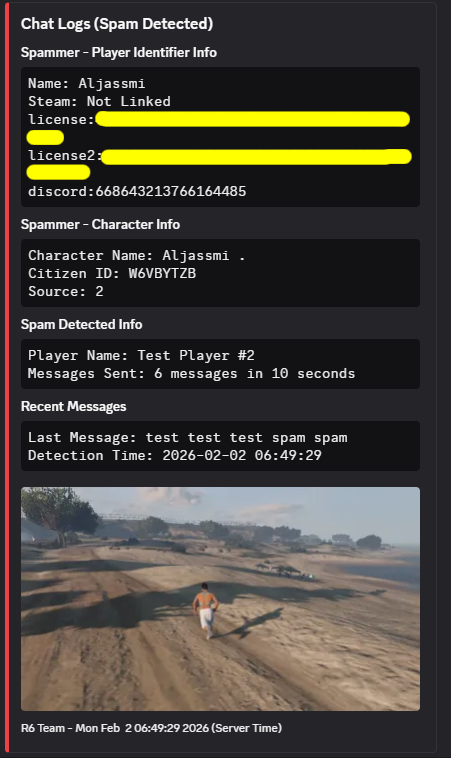The image size is (451, 758).
Task: Click the Source: 2 line
Action: (66, 292)
